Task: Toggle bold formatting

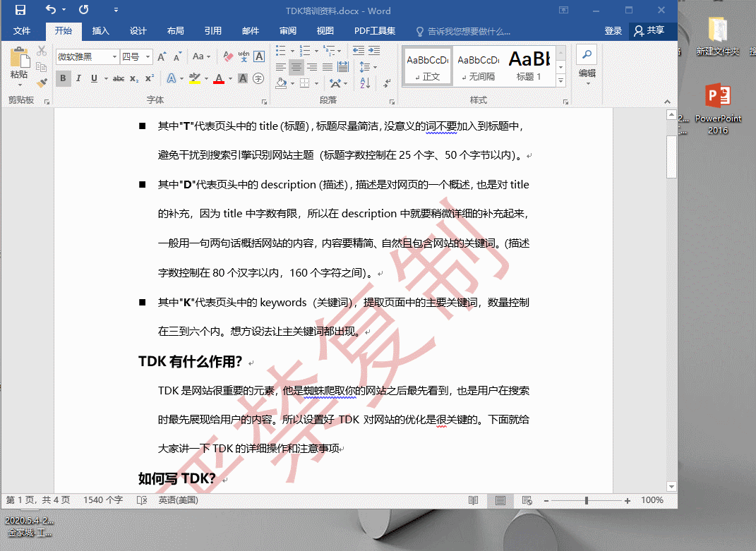Action: pos(64,77)
